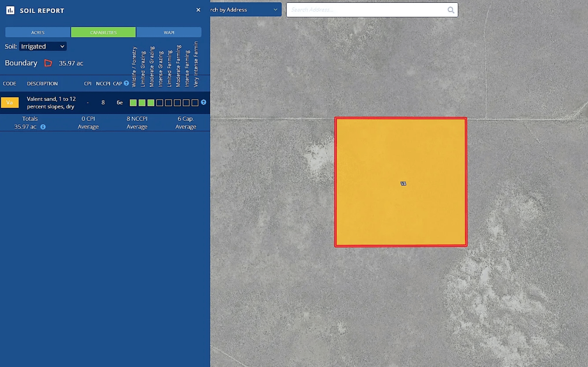Click the VA label on the map parcel
This screenshot has height=367, width=588.
(x=404, y=183)
